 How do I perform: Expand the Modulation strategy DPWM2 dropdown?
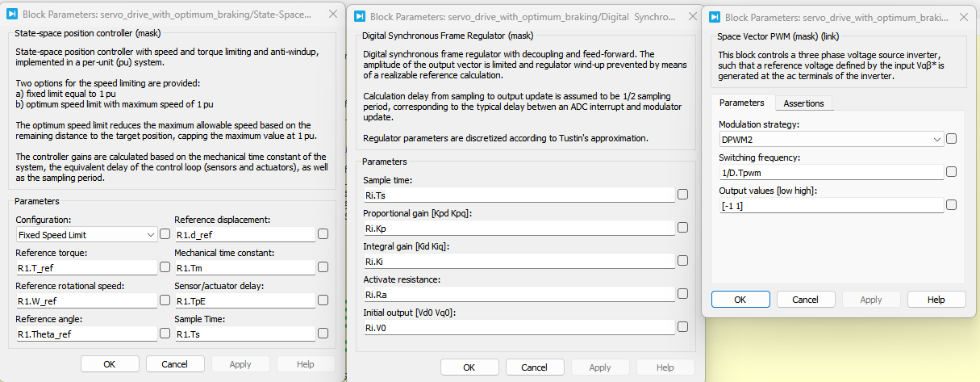pyautogui.click(x=831, y=139)
